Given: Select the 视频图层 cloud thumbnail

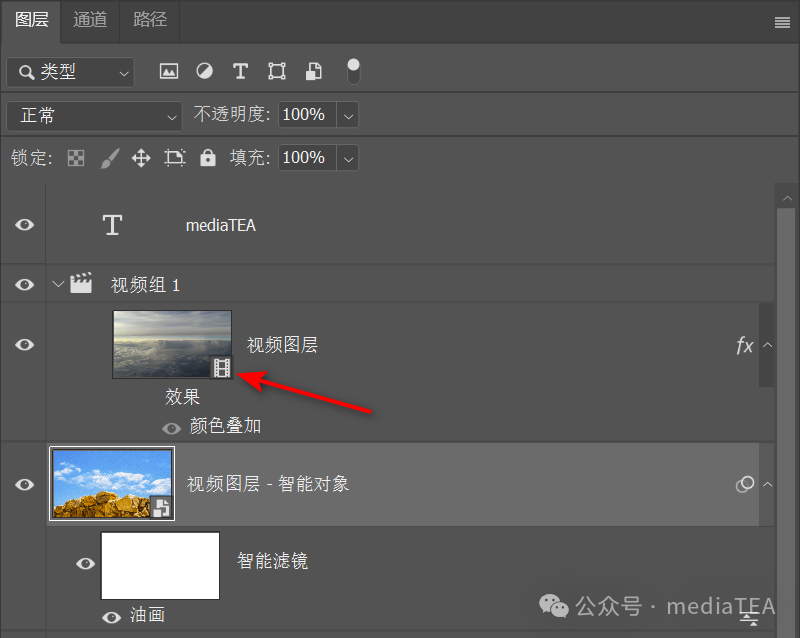Looking at the screenshot, I should pyautogui.click(x=172, y=344).
